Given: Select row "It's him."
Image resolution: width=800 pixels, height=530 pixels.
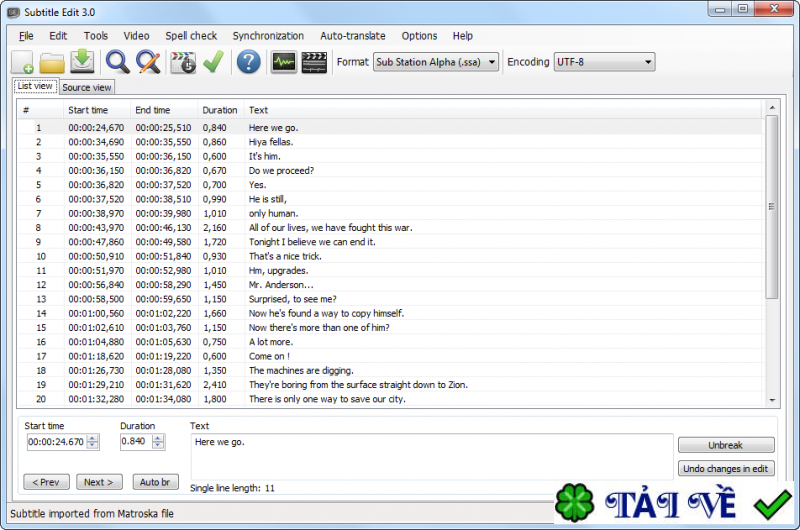Looking at the screenshot, I should pyautogui.click(x=390, y=156).
